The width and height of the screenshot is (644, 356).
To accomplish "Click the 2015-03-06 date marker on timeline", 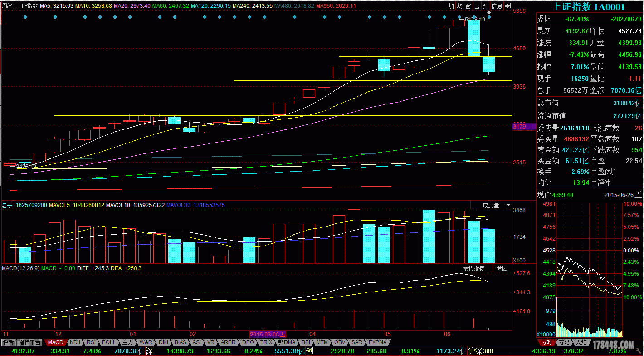I will [x=268, y=334].
